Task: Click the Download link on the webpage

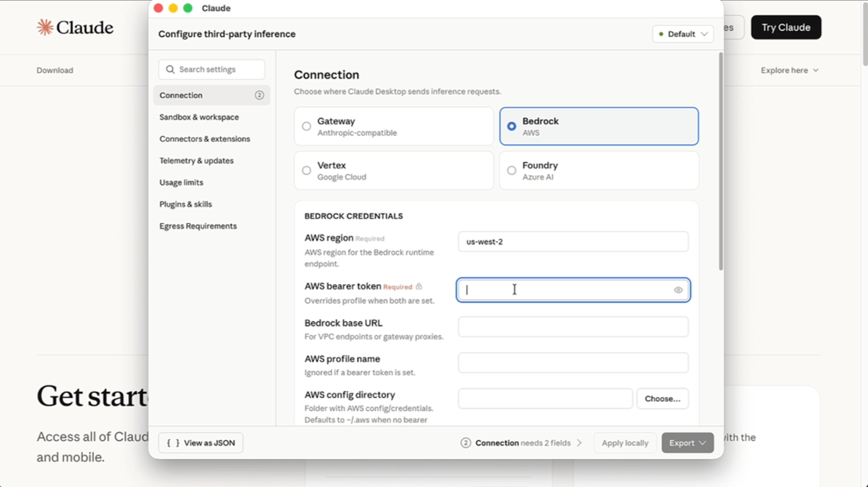Action: (x=55, y=70)
